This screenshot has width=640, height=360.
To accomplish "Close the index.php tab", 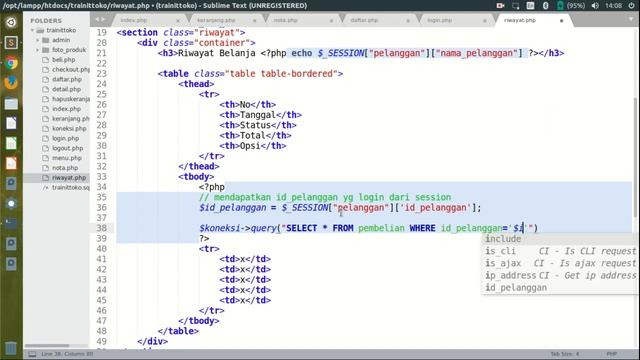I will coord(178,20).
